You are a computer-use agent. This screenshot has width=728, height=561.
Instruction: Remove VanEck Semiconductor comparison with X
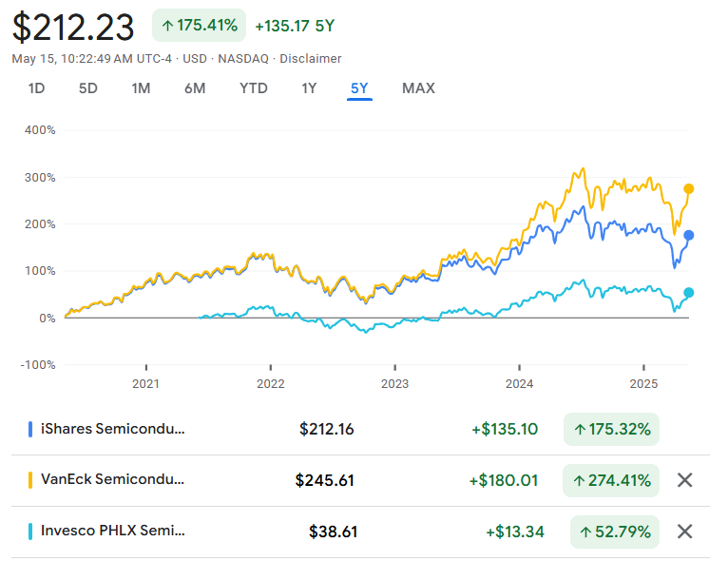click(684, 480)
